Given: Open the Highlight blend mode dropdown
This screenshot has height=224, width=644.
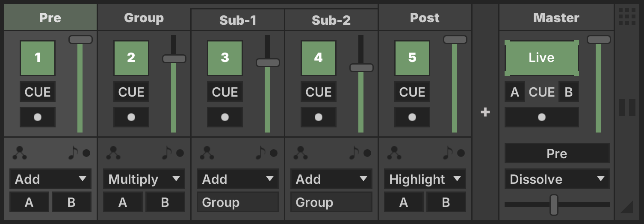Looking at the screenshot, I should (x=425, y=179).
